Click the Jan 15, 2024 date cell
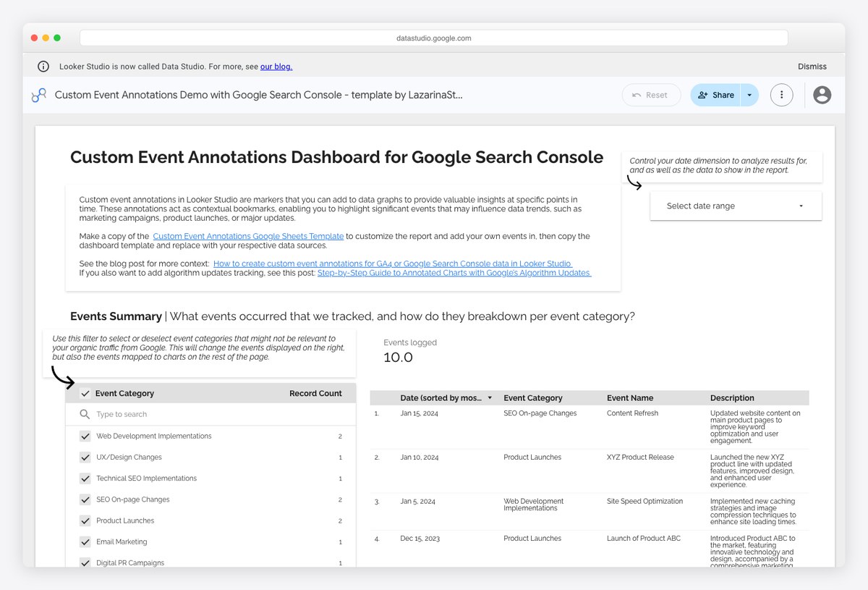 tap(419, 413)
